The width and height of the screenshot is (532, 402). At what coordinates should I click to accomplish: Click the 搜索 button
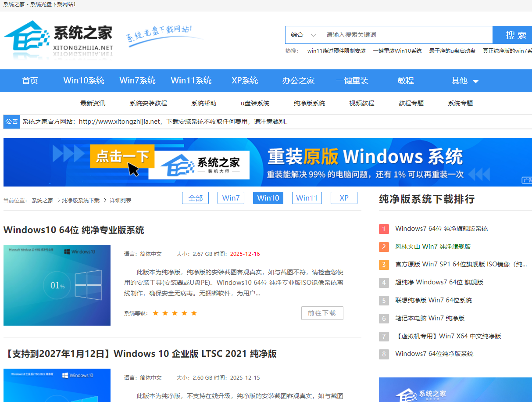512,35
